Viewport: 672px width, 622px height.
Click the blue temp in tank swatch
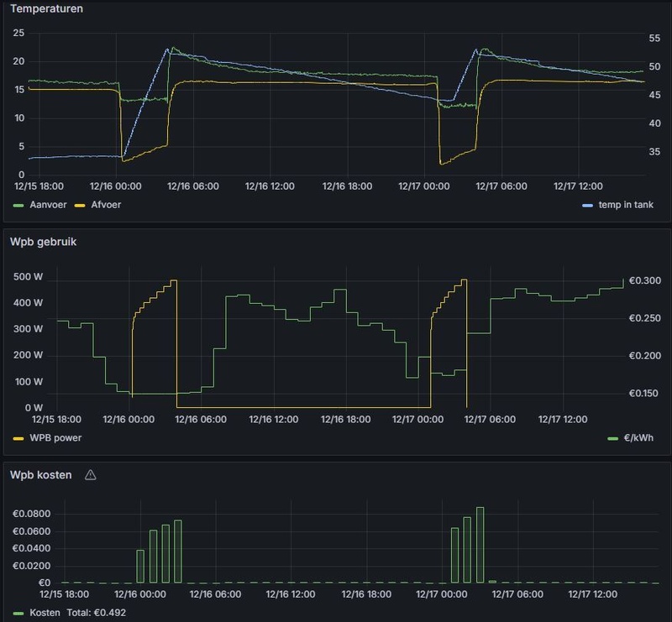587,206
